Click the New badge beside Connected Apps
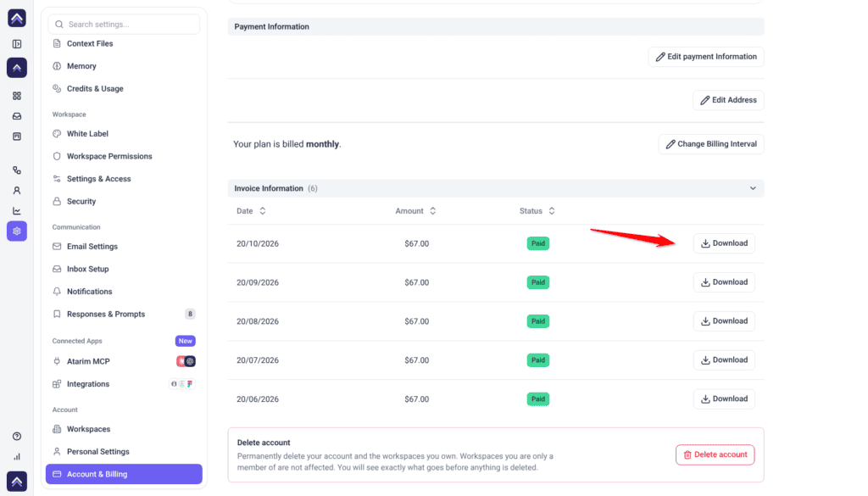868x496 pixels. (186, 341)
